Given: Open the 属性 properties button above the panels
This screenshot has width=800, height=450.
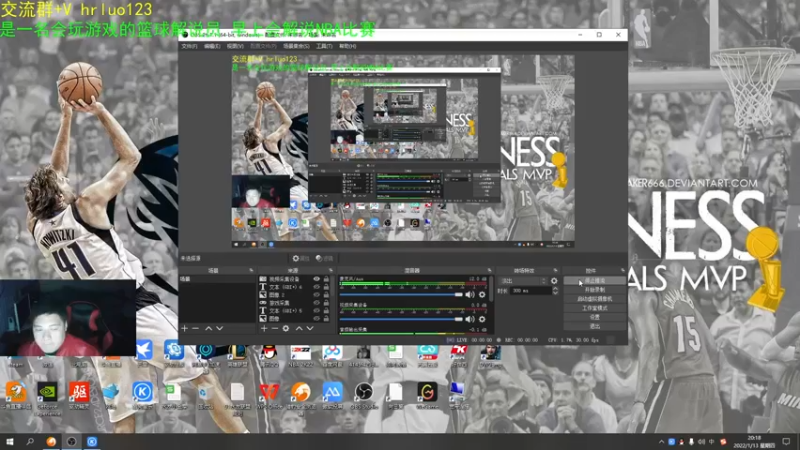Looking at the screenshot, I should pyautogui.click(x=301, y=258).
